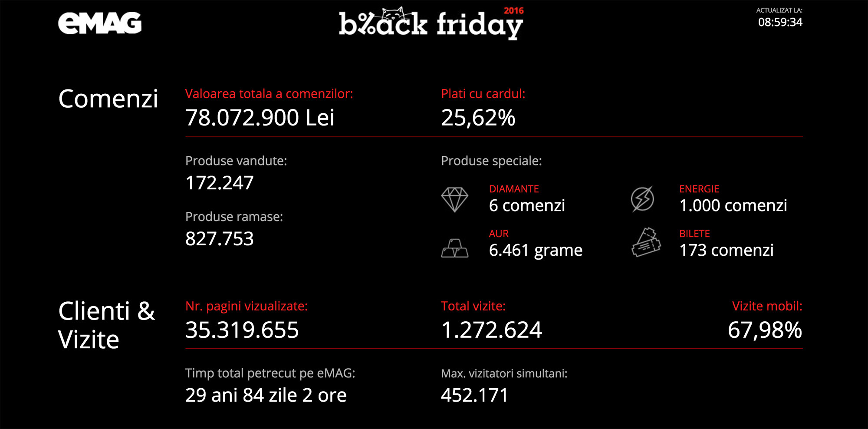Screen dimensions: 868x429
Task: Click the 827.753 remaining products number
Action: [219, 239]
